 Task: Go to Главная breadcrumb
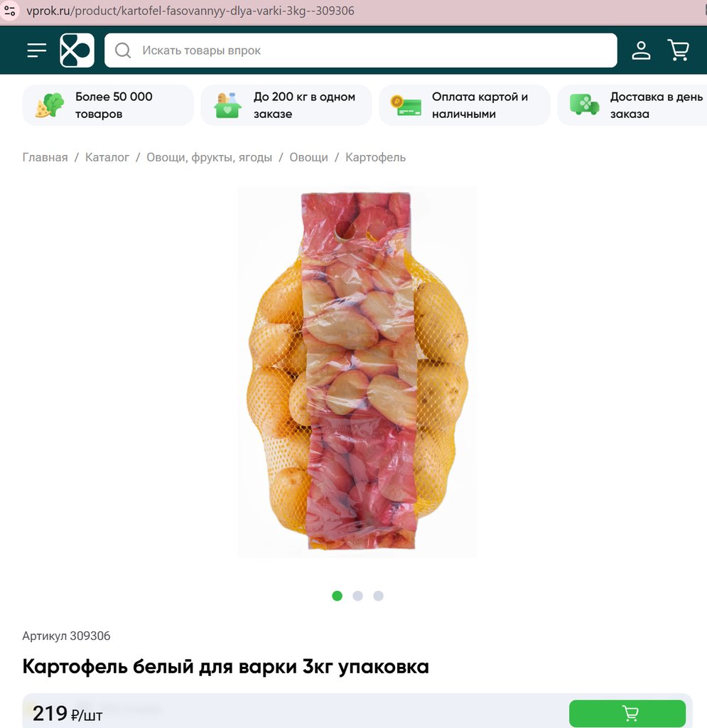45,157
